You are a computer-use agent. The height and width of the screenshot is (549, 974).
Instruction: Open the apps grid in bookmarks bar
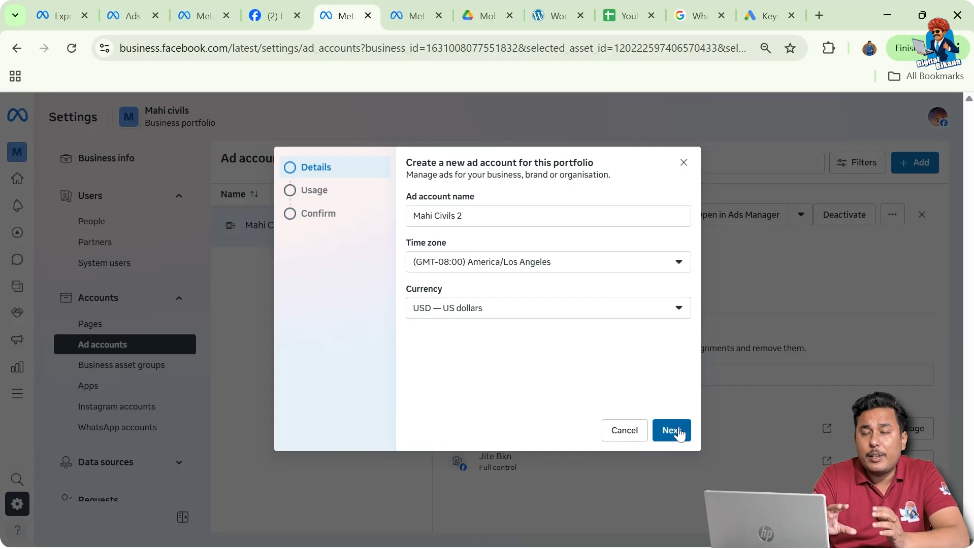pos(16,76)
